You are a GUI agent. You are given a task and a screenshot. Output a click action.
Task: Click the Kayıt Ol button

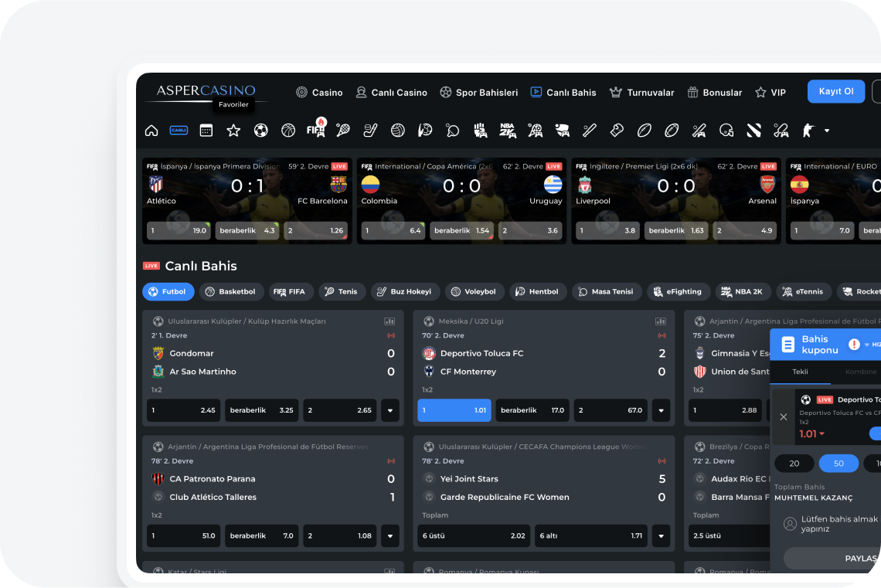pyautogui.click(x=835, y=91)
